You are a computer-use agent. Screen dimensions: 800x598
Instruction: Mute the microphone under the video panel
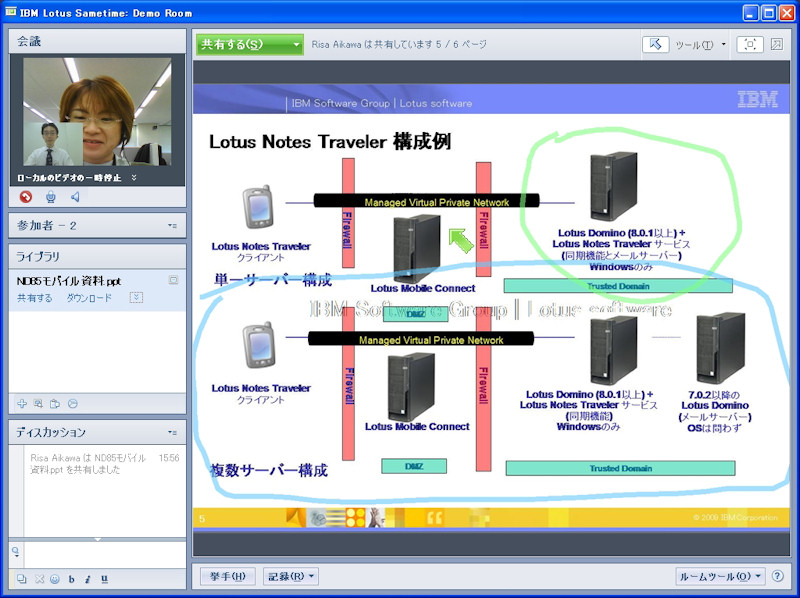[51, 197]
